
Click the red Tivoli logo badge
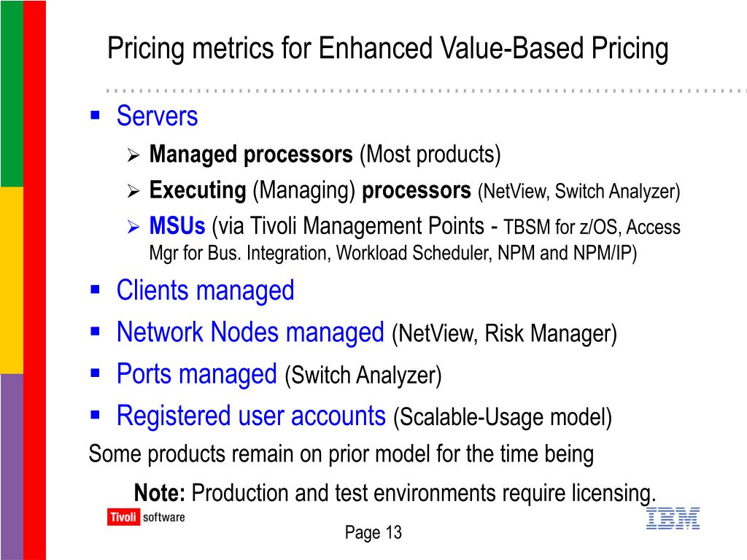(x=124, y=517)
